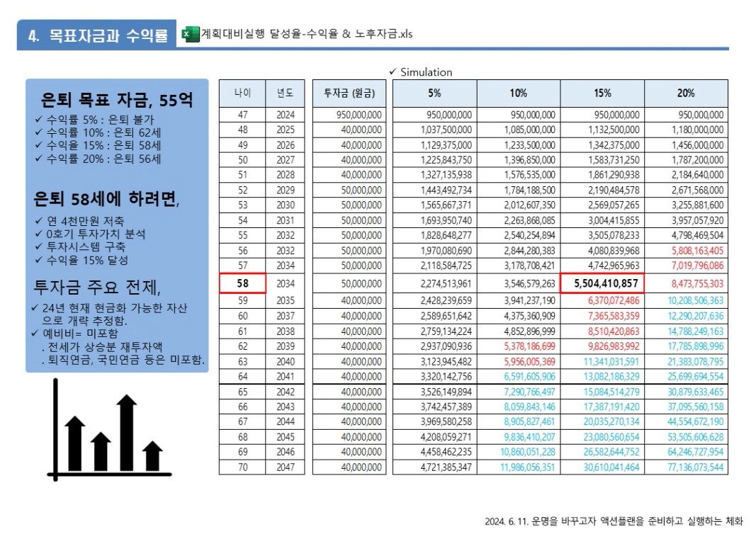Select the heading '은퇴 58세에 하려면,'

pos(106,199)
